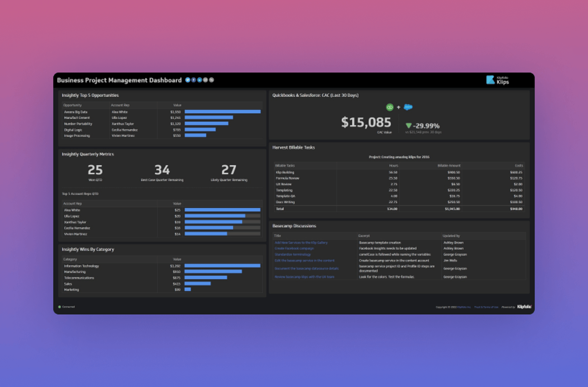Open the Create Facebook campaign discussion
588x387 pixels.
point(294,248)
